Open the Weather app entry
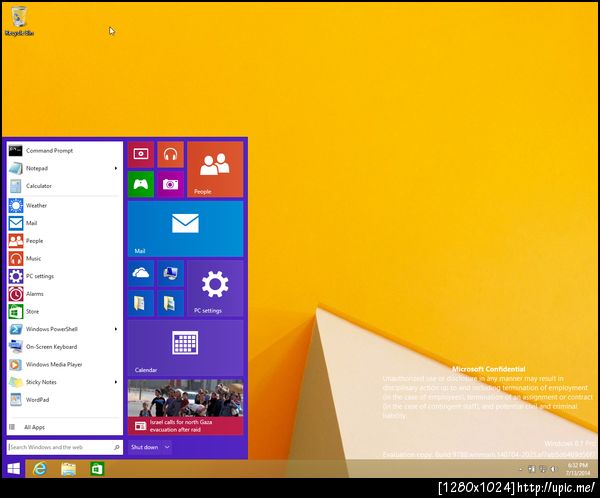The height and width of the screenshot is (498, 600). point(64,206)
